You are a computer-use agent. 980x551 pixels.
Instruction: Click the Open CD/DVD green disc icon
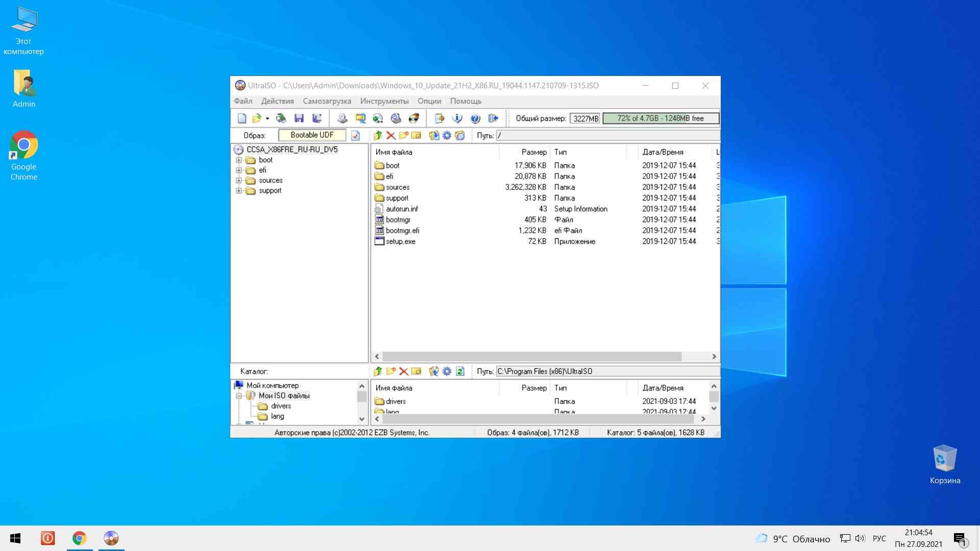click(x=281, y=118)
